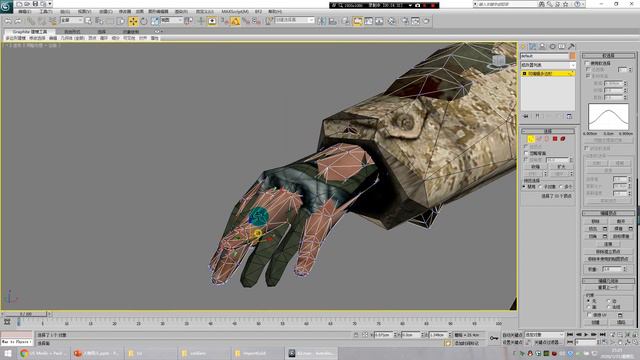Click the Play Animation button
The image size is (640, 360).
(586, 335)
